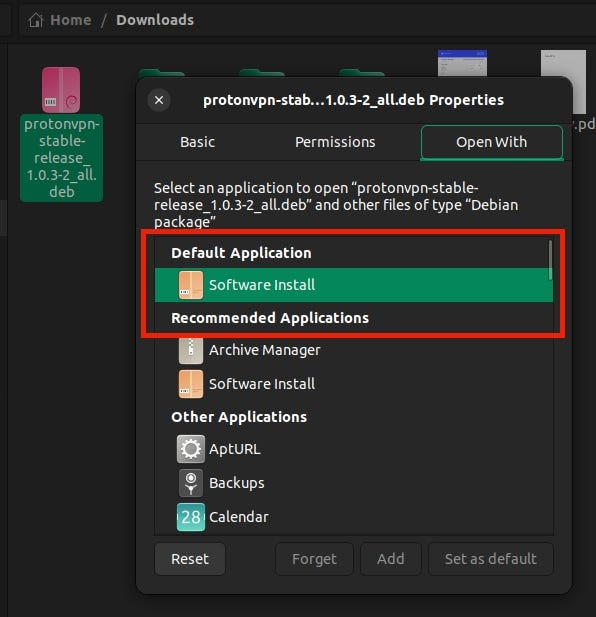The width and height of the screenshot is (596, 617).
Task: Click the Forget button
Action: [x=314, y=559]
